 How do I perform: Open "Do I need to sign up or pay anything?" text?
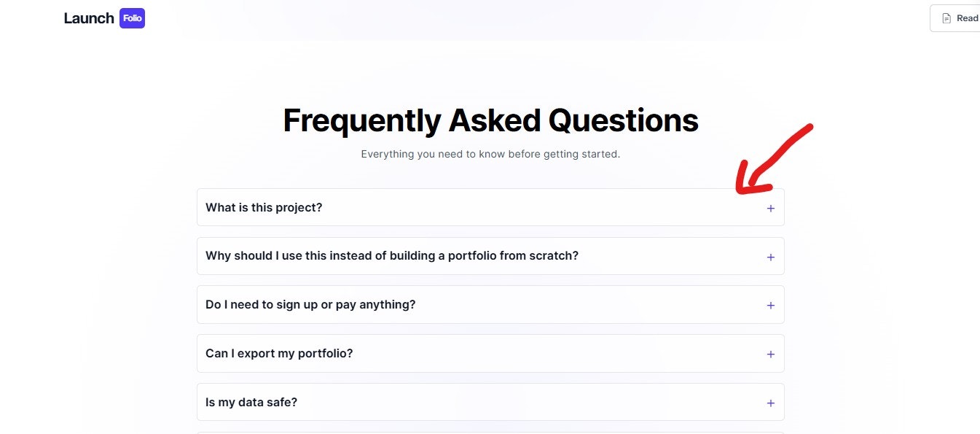tap(310, 305)
